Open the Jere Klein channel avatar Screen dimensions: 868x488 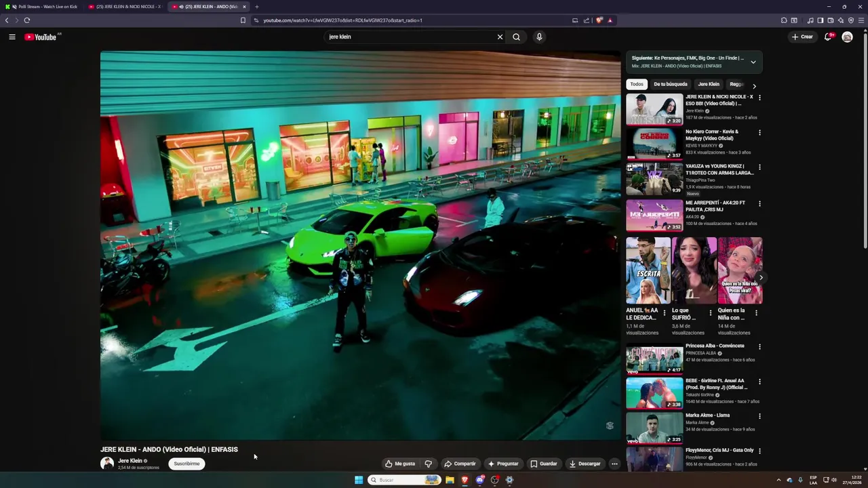(x=107, y=464)
